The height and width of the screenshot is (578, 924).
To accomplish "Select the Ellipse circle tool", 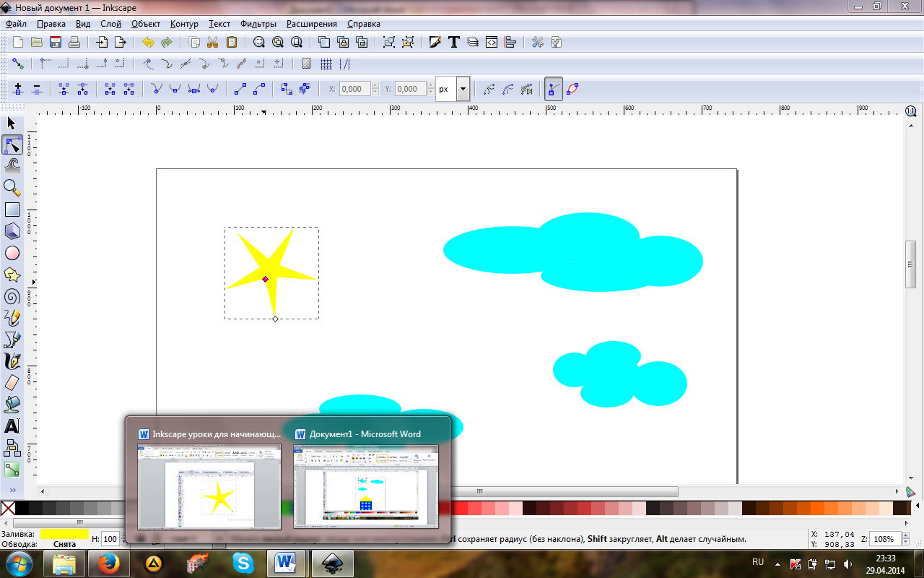I will (12, 253).
